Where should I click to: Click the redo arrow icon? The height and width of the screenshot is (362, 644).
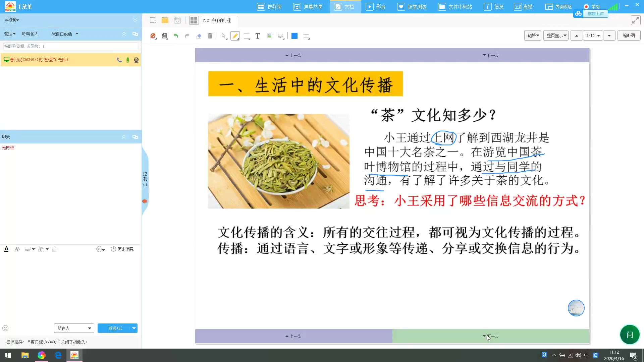point(187,36)
